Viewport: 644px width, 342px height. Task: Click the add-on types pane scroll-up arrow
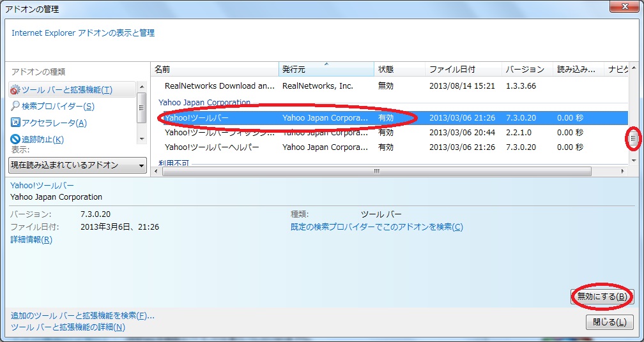tap(142, 87)
